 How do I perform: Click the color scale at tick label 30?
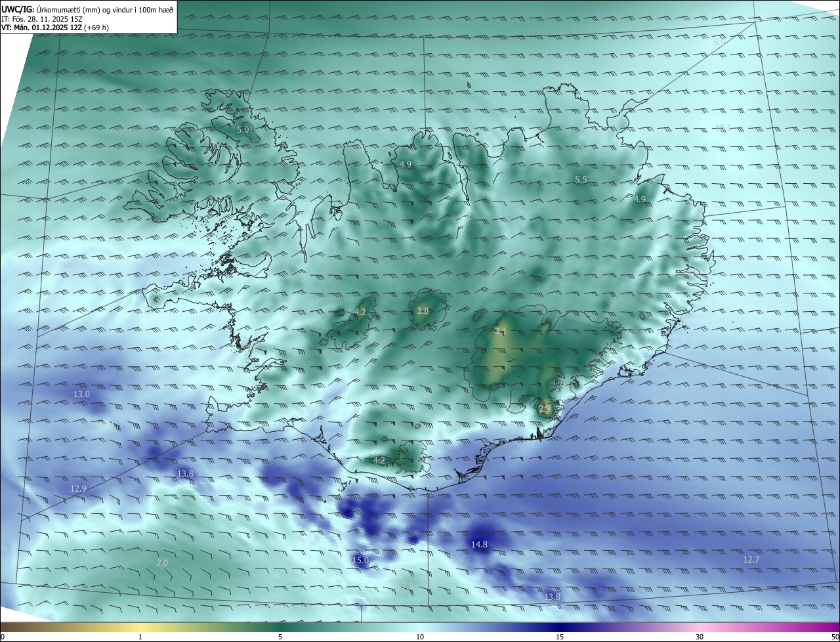(700, 637)
